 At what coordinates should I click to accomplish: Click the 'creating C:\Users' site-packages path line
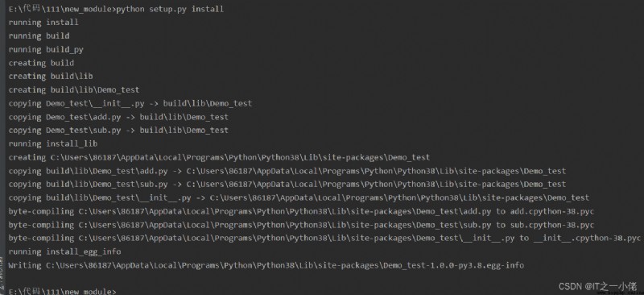(x=219, y=157)
